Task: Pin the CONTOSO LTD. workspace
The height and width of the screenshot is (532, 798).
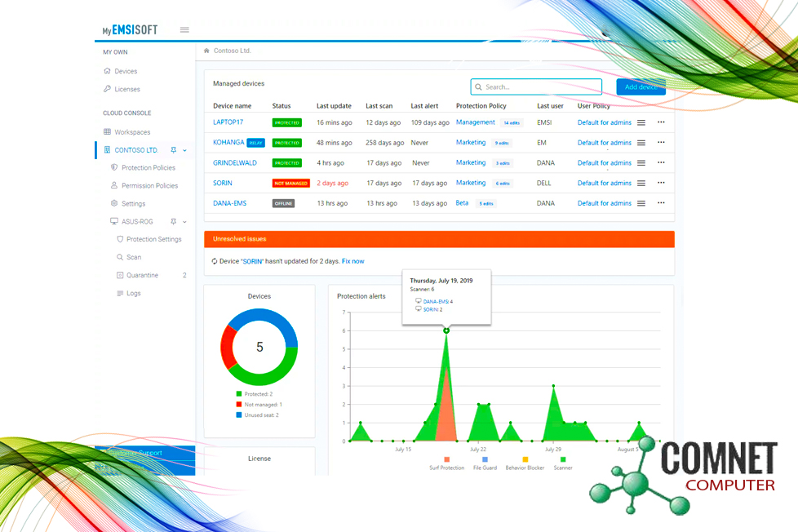Action: coord(173,150)
